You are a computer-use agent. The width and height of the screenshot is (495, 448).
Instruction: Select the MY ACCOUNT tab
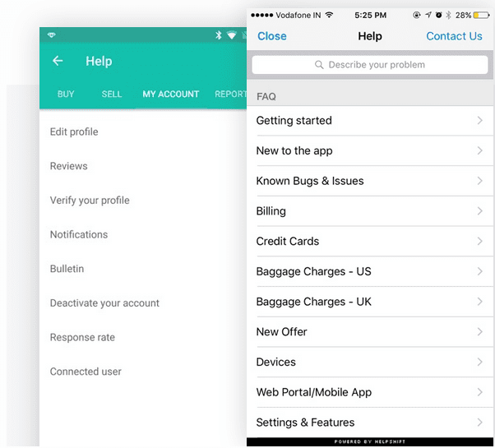pyautogui.click(x=170, y=94)
